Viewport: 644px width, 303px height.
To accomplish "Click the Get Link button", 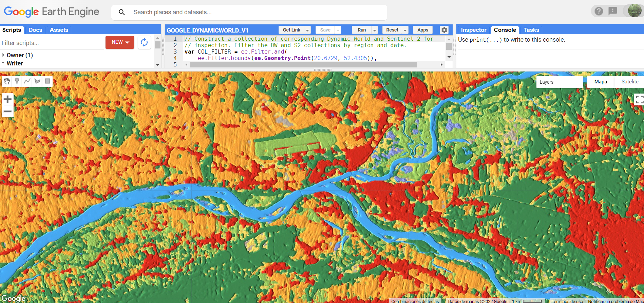I will coord(291,30).
